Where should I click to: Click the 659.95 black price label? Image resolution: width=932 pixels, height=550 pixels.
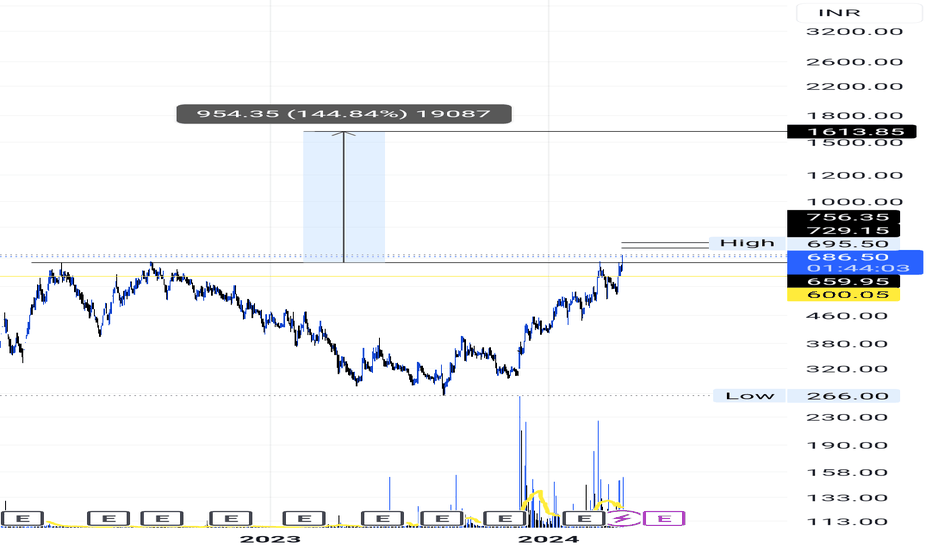[843, 281]
